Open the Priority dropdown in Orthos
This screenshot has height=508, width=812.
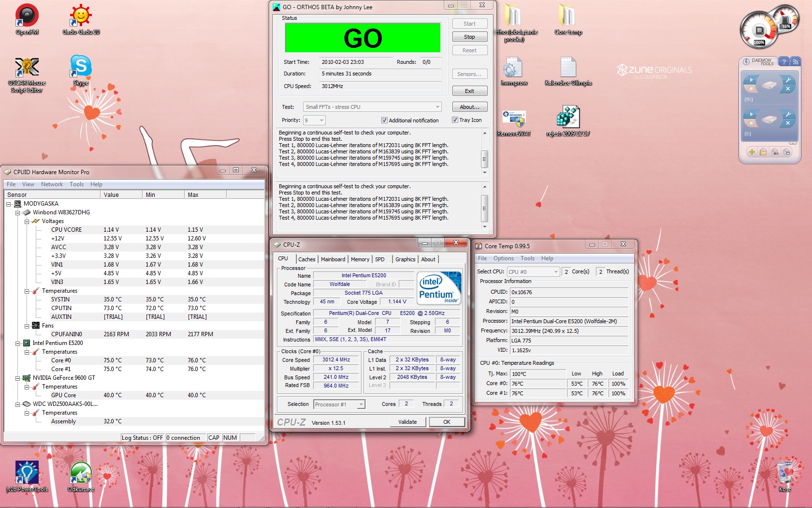pos(314,120)
